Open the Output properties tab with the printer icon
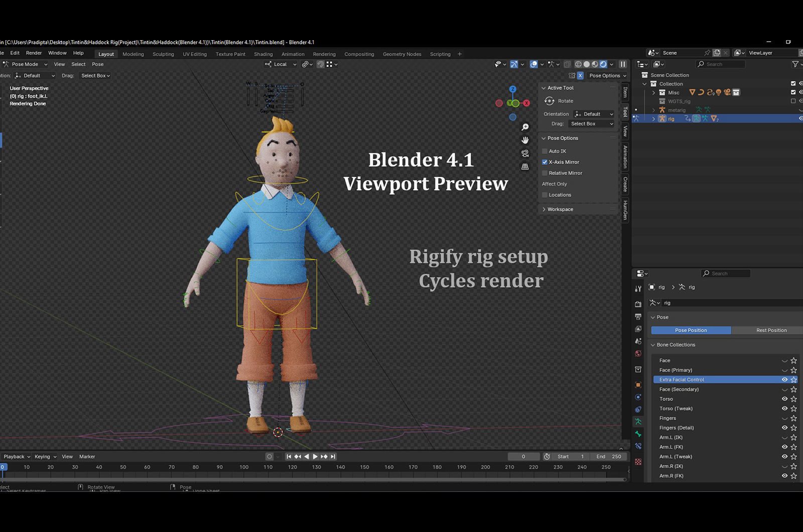 638,317
